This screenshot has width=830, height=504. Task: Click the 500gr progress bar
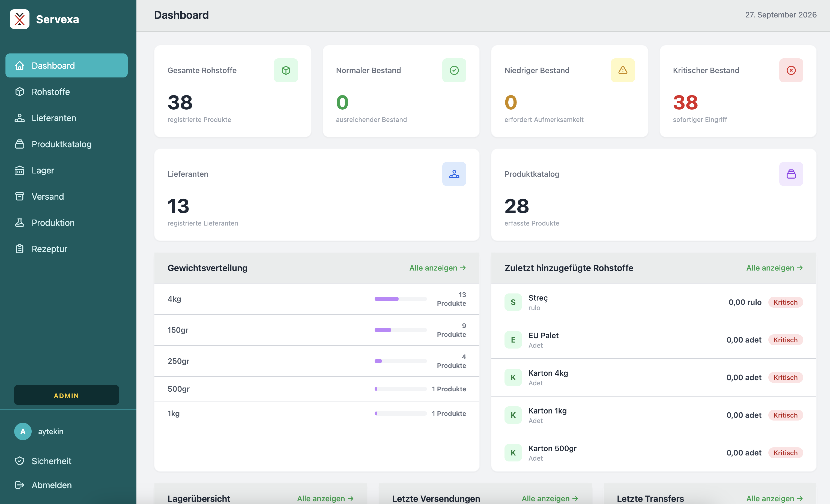click(x=401, y=389)
